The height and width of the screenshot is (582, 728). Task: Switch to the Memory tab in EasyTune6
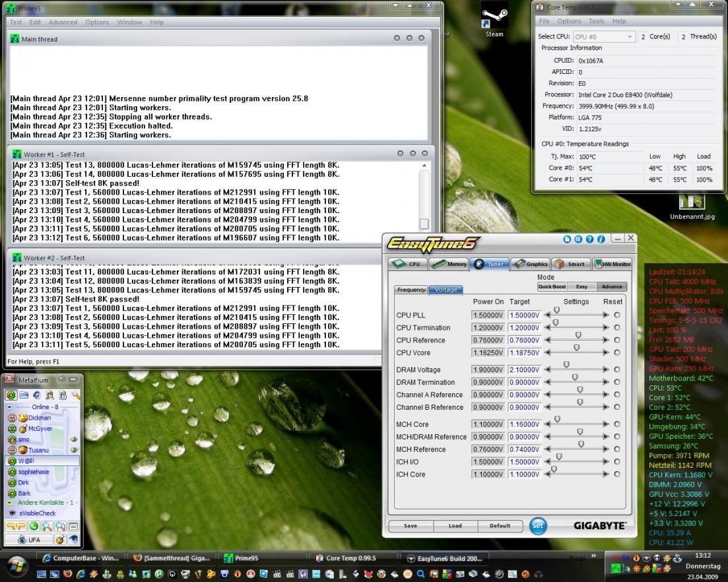point(449,264)
